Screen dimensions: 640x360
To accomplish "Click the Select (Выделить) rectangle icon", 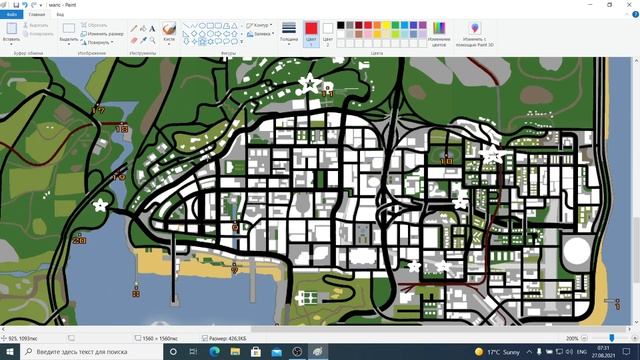I will tap(69, 28).
